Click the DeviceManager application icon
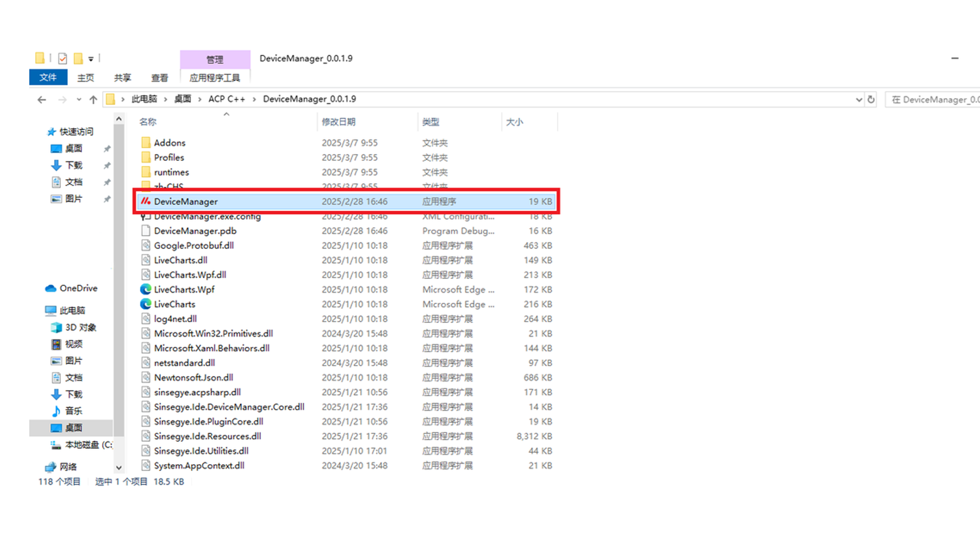Image resolution: width=980 pixels, height=551 pixels. coord(145,202)
